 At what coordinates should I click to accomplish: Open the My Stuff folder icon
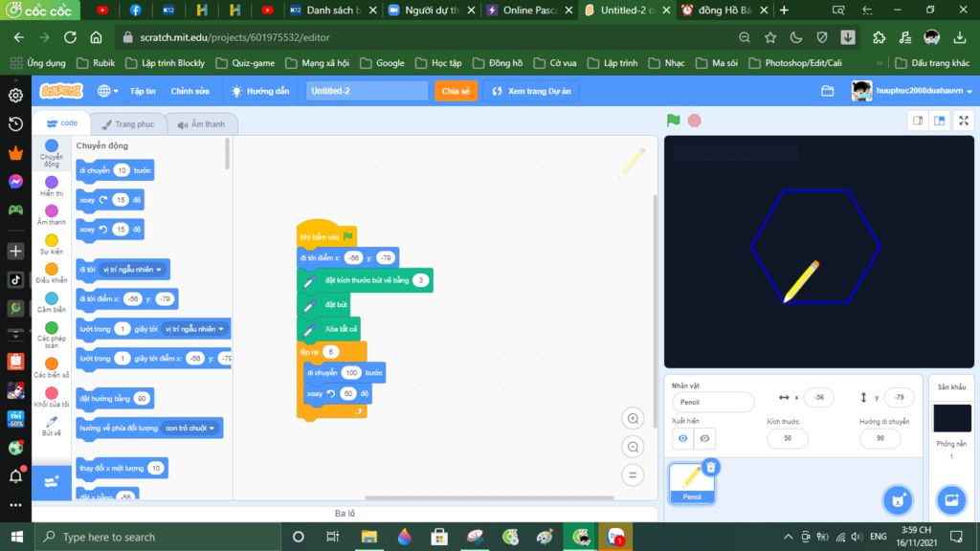tap(827, 91)
